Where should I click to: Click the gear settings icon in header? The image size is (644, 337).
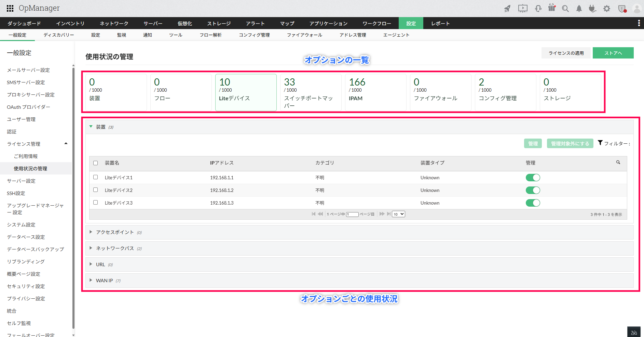[x=607, y=9]
